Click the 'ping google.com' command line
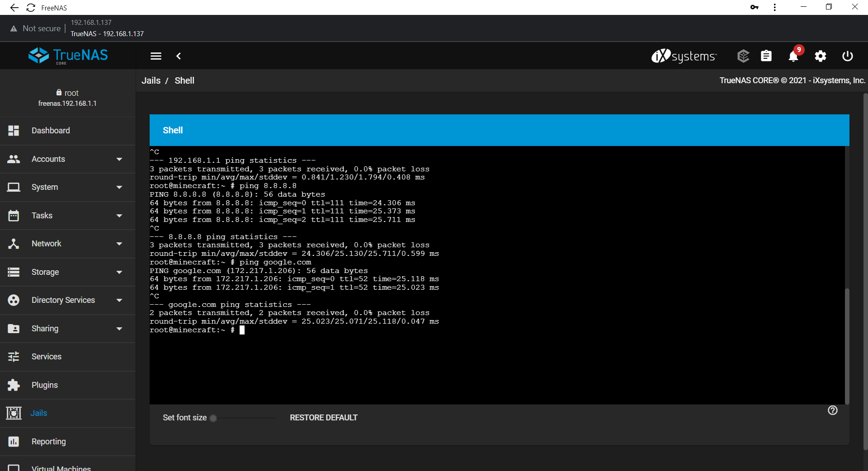This screenshot has height=471, width=868. pos(231,262)
